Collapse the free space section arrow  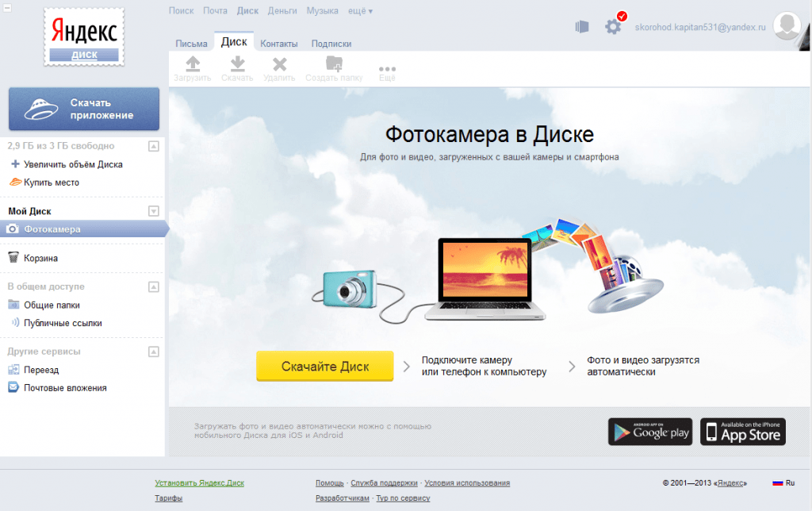154,146
